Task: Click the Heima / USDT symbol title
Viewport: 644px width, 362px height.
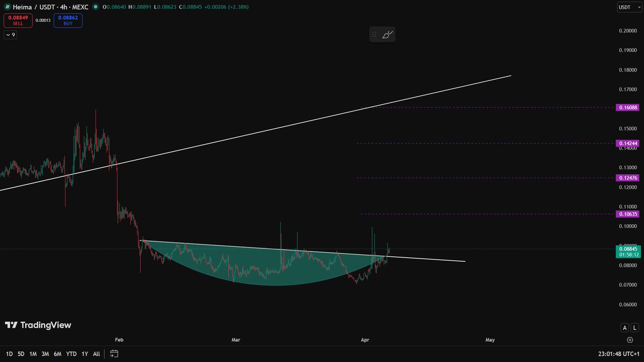Action: (x=33, y=7)
